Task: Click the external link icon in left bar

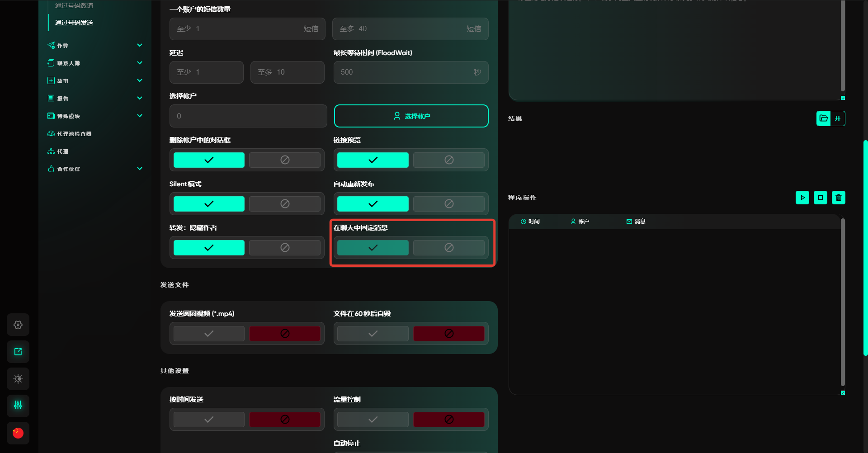Action: coord(18,352)
